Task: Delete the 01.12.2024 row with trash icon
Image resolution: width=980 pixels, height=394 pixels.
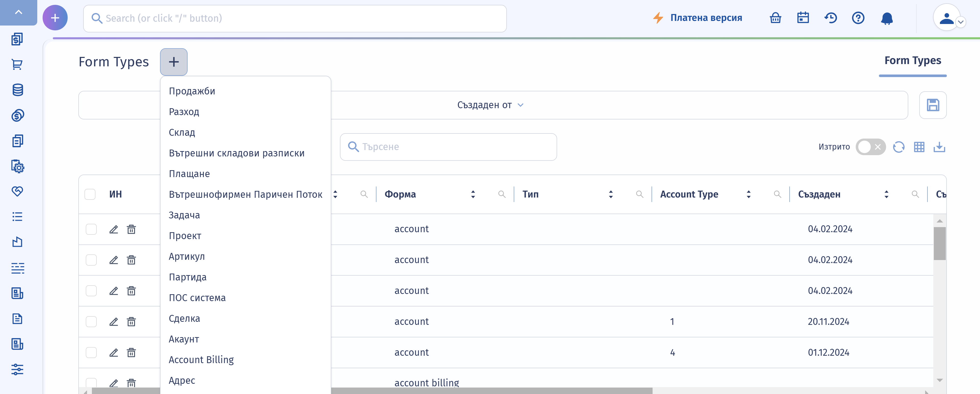Action: point(131,353)
